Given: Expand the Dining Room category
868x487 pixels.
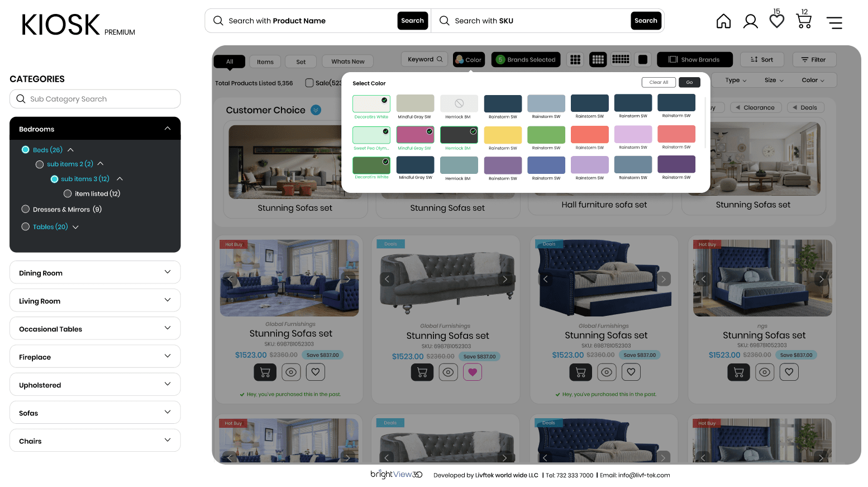Looking at the screenshot, I should (x=95, y=272).
